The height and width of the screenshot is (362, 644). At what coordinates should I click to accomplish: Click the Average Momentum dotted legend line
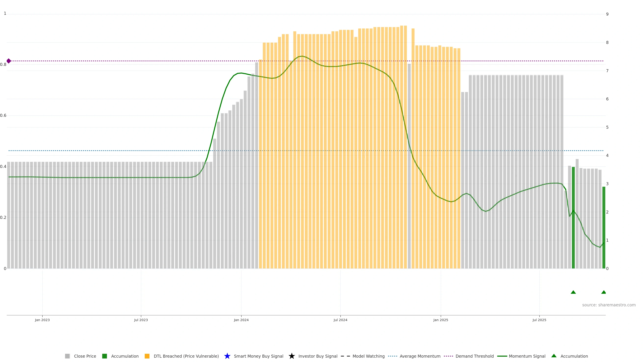pyautogui.click(x=392, y=356)
